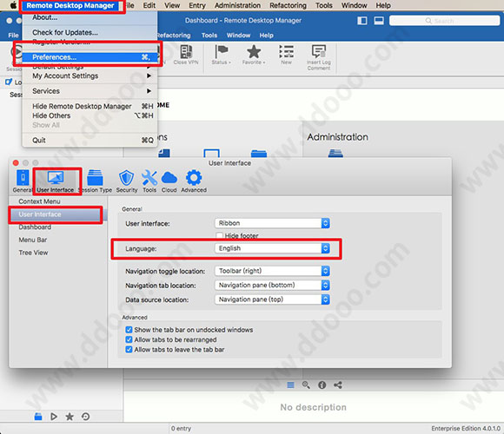Click the Close VPN ribbon icon

pyautogui.click(x=186, y=52)
